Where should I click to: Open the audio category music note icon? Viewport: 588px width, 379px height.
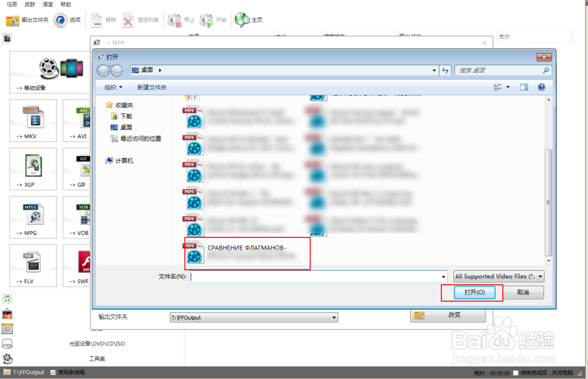[7, 298]
